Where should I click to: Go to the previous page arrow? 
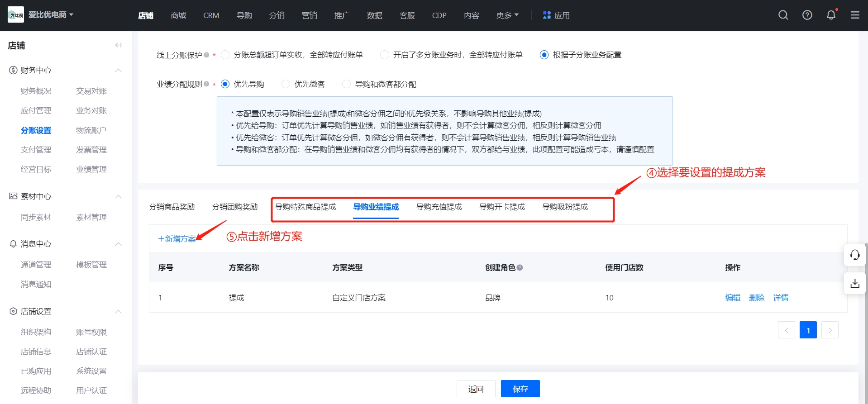pos(787,330)
